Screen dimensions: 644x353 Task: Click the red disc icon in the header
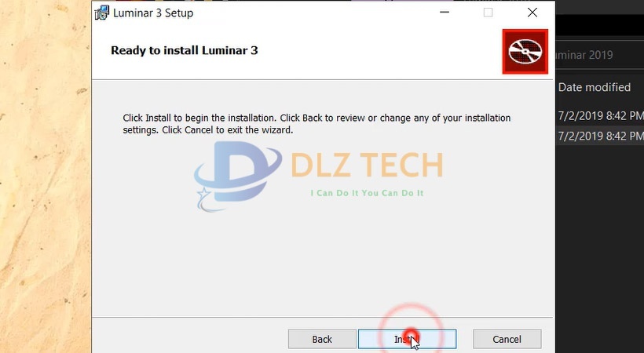pyautogui.click(x=525, y=51)
